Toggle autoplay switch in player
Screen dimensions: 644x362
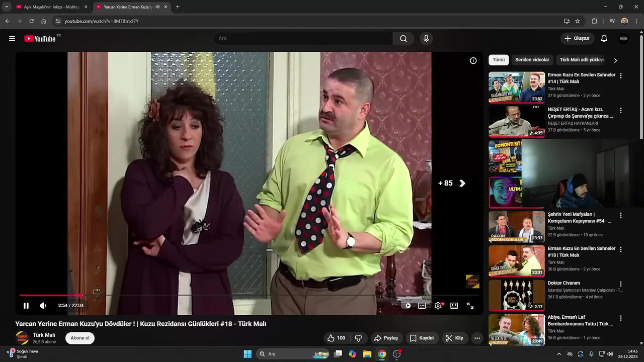pos(408,306)
